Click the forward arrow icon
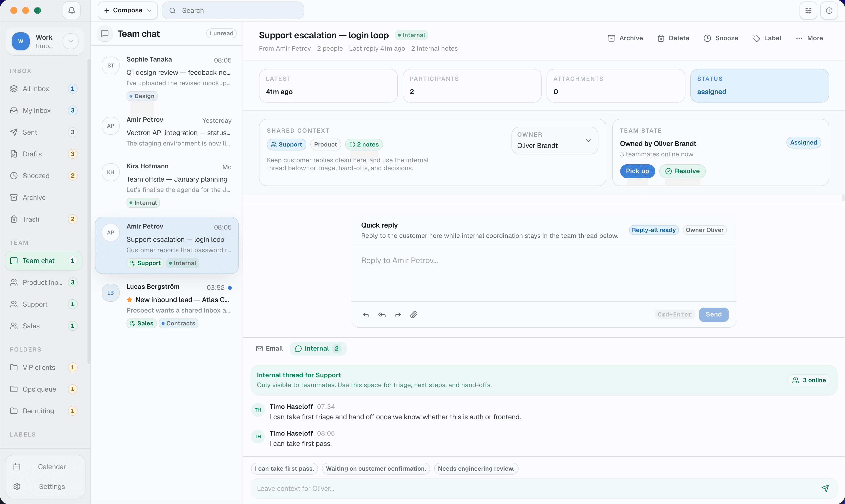The image size is (845, 504). pyautogui.click(x=398, y=315)
